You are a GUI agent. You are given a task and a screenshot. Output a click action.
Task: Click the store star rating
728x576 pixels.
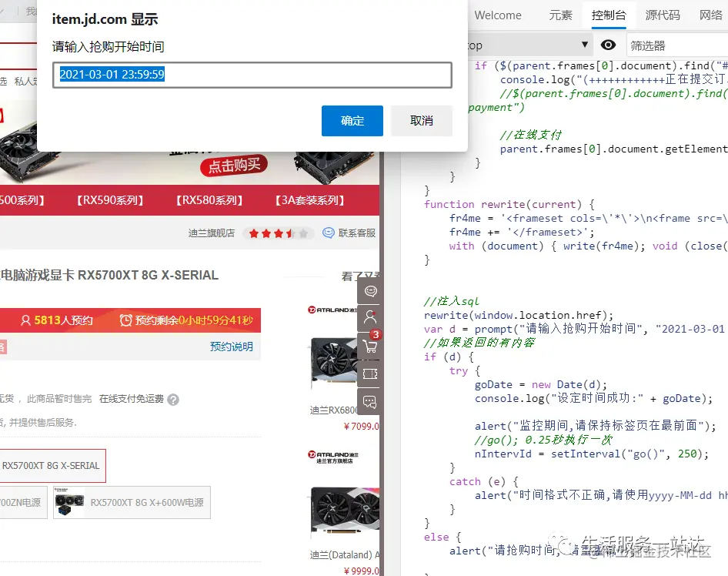tap(278, 233)
